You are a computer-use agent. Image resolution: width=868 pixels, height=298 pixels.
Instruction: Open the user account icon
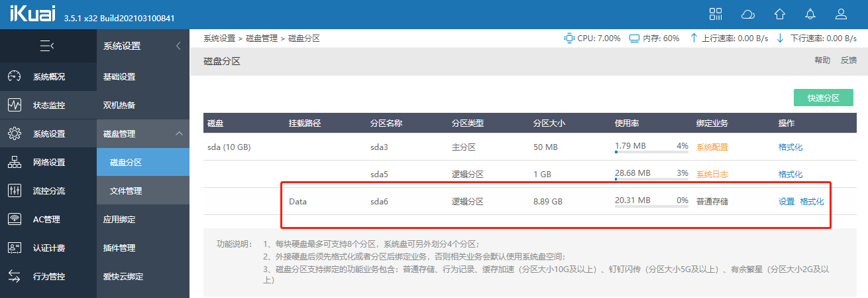pos(841,14)
